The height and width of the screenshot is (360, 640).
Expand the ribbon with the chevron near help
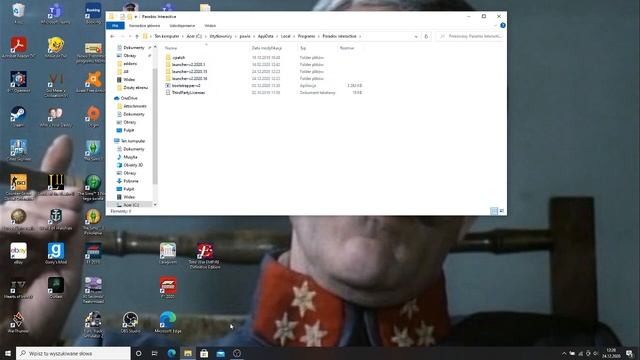496,25
